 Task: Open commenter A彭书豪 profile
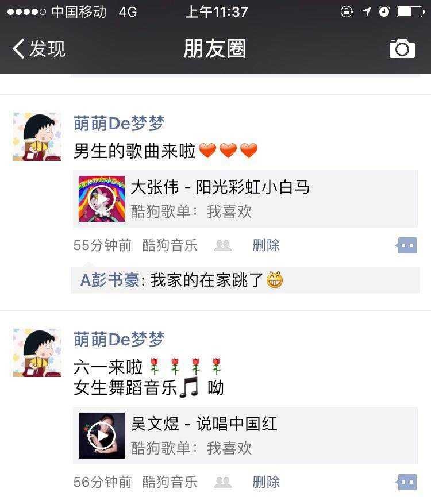110,280
